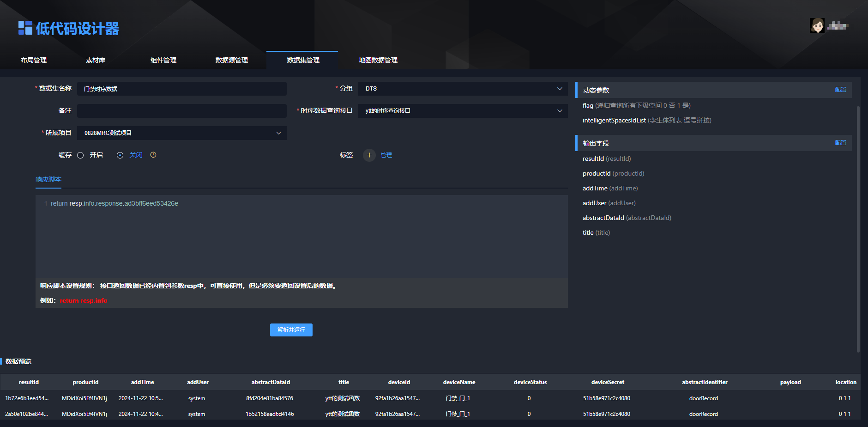Viewport: 868px width, 427px height.
Task: Open the 组件管理 tab
Action: [163, 60]
